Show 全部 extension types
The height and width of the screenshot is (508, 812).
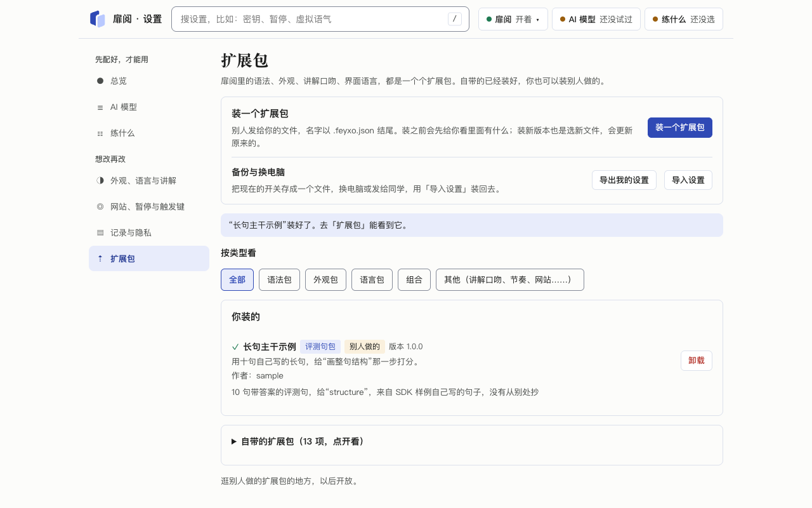[x=237, y=279]
